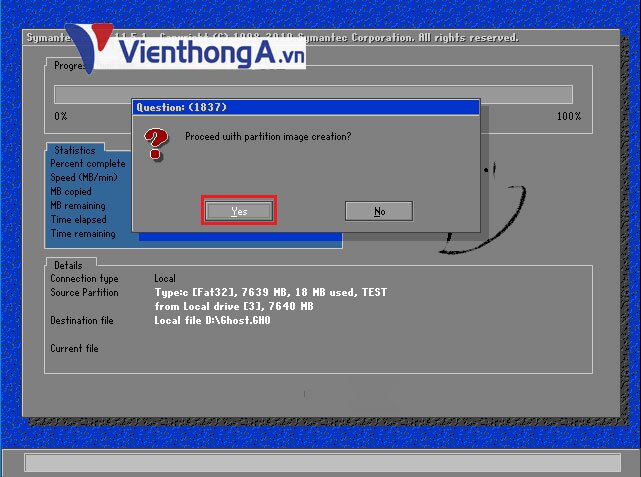The image size is (641, 477).
Task: Click 'Percent complete' statistic row
Action: 88,163
